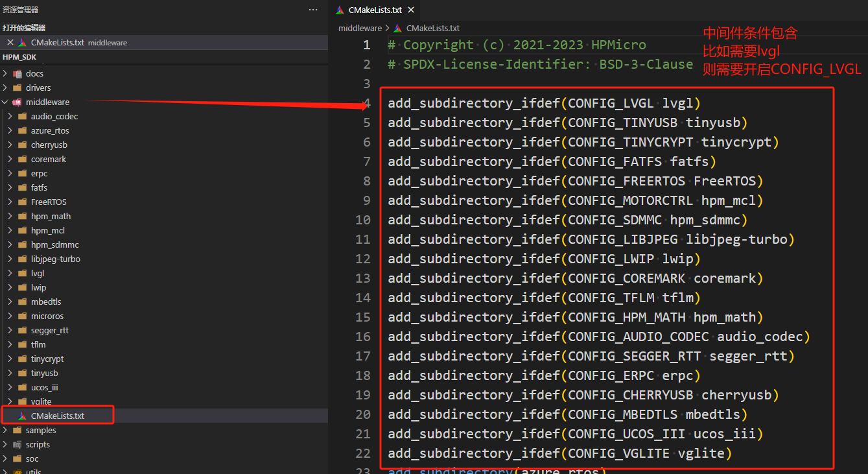Click the tflm folder icon
Viewport: 868px width, 474px height.
(x=23, y=344)
